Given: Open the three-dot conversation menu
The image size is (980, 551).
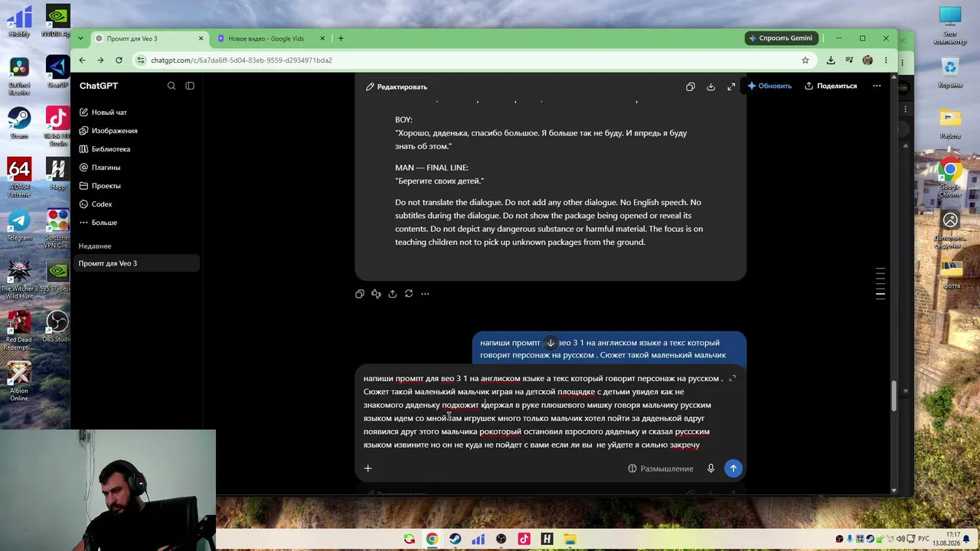Looking at the screenshot, I should coord(877,86).
